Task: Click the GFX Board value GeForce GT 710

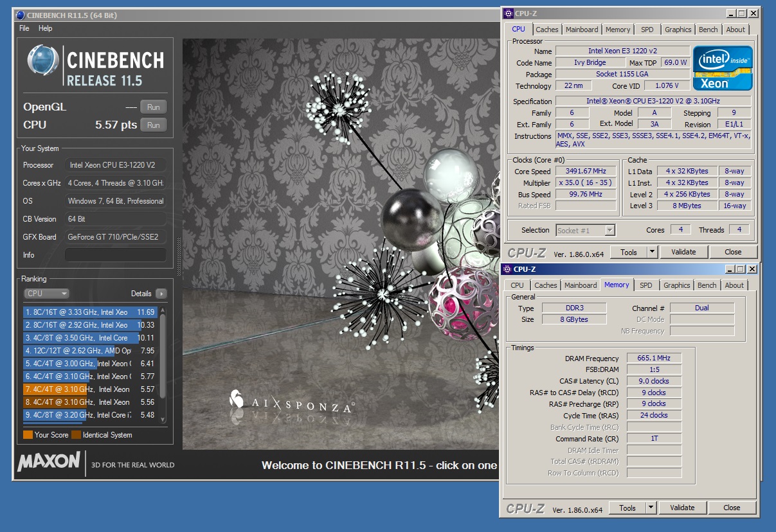Action: (115, 237)
